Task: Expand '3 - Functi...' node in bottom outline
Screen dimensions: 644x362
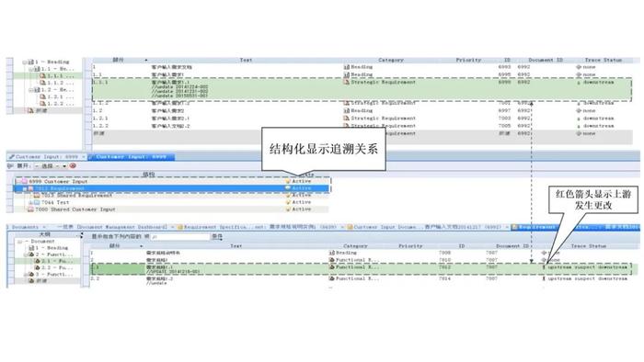Action: pyautogui.click(x=26, y=275)
